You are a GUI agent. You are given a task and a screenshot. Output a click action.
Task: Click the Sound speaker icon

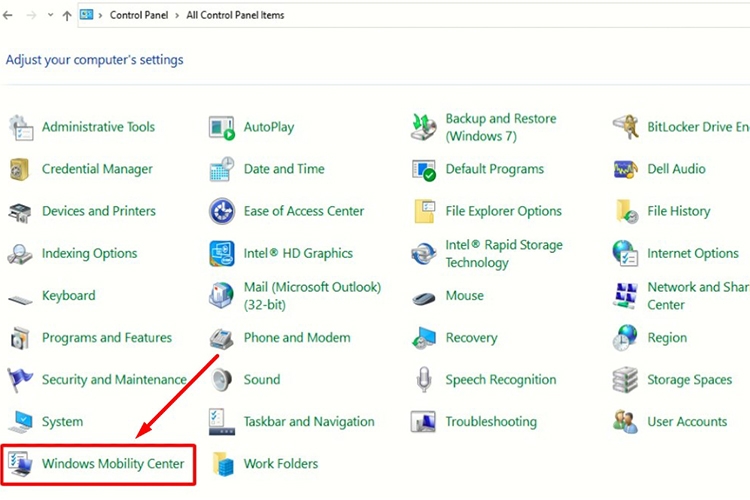coord(222,380)
